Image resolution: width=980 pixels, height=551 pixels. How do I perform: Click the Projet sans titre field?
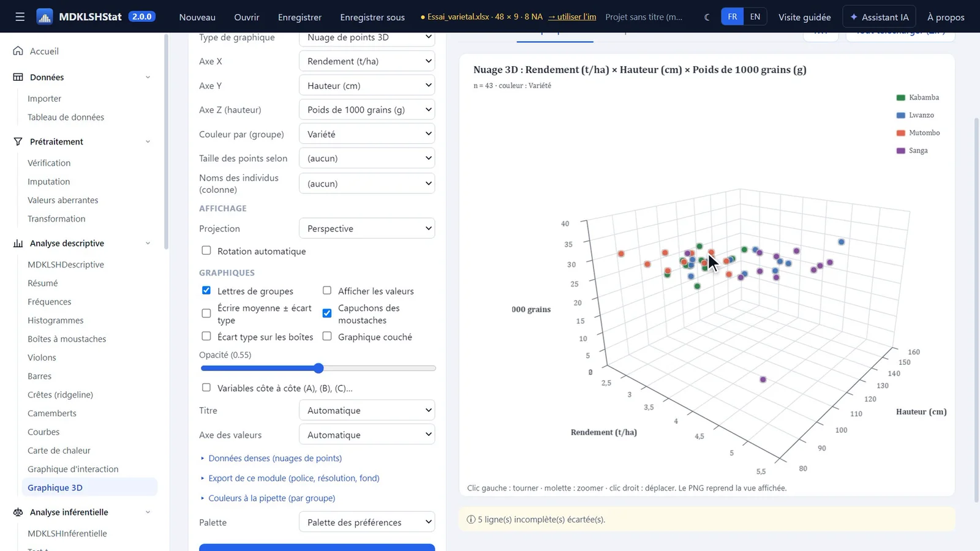[644, 17]
